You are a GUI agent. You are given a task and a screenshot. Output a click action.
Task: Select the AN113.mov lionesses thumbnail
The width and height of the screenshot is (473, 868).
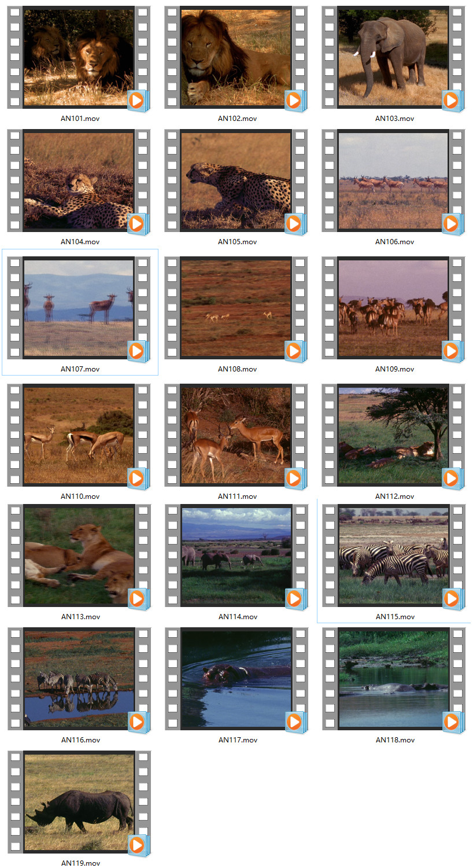click(x=79, y=555)
